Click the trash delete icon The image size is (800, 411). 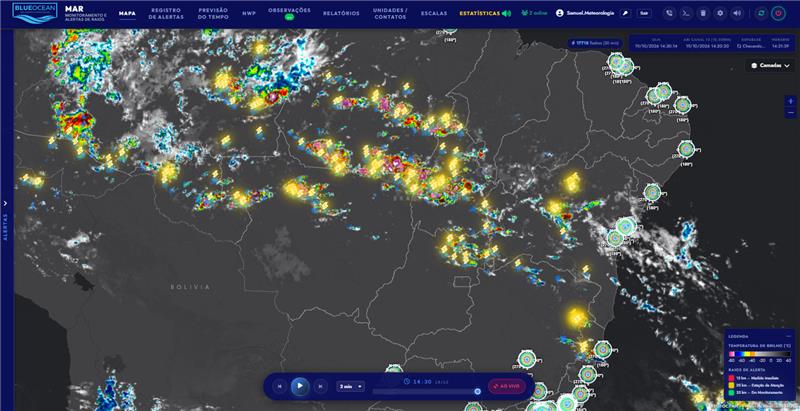(703, 13)
